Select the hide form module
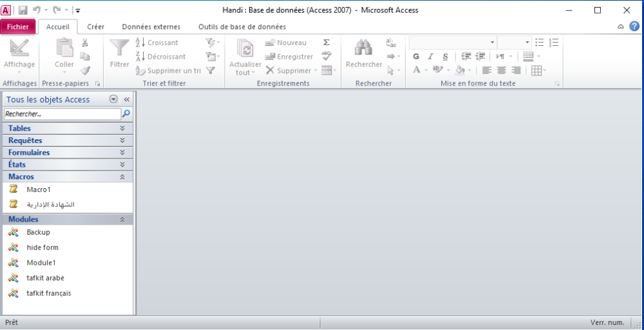 [x=68, y=247]
